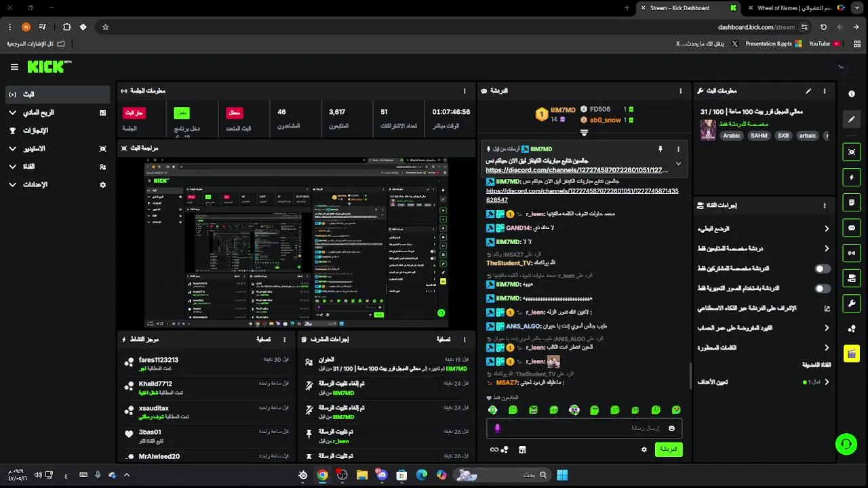This screenshot has height=488, width=868.
Task: Click the infinity icon below chat input
Action: pyautogui.click(x=494, y=449)
